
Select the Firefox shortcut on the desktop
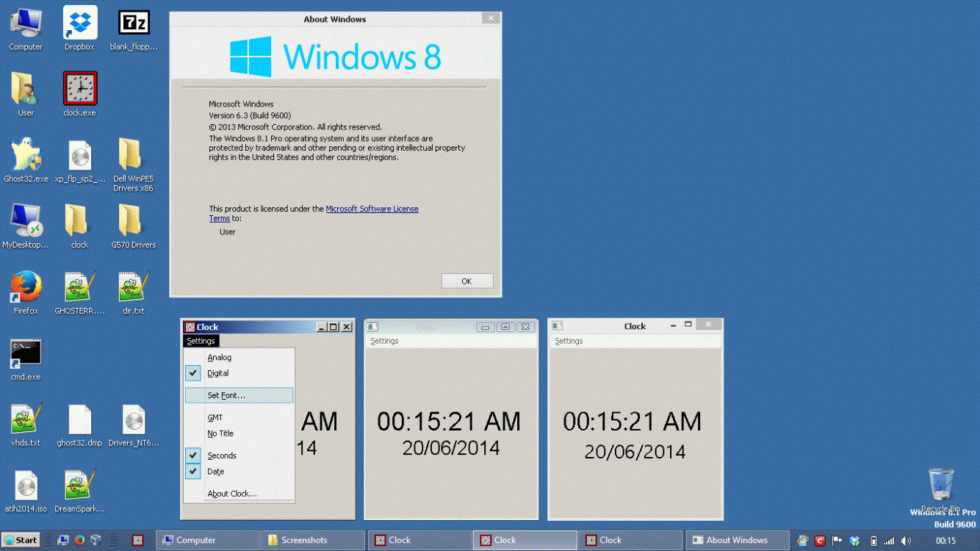[26, 287]
